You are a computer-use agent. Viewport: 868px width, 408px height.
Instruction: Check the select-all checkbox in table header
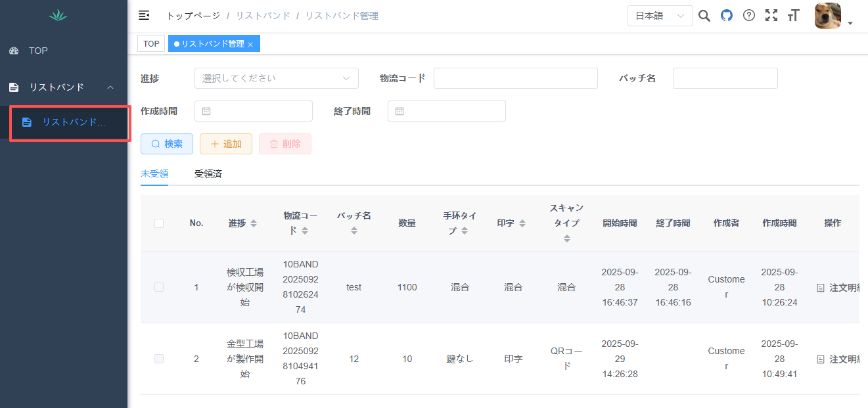pyautogui.click(x=159, y=223)
